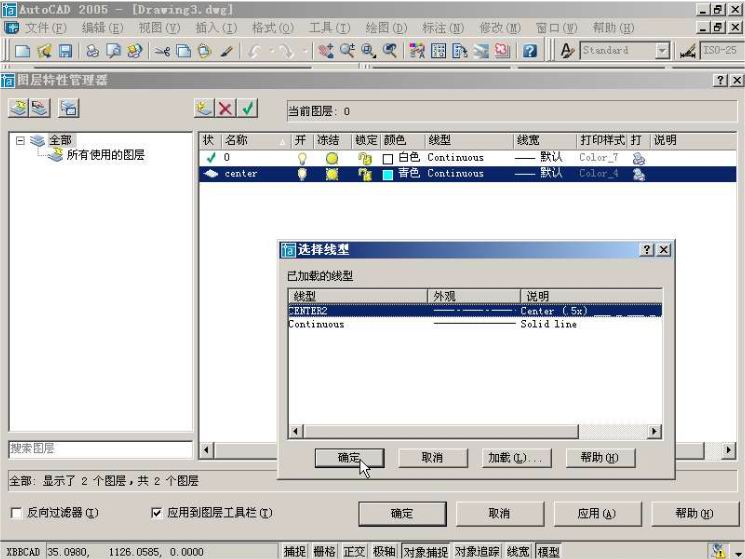
Task: Click the New Property Filter icon
Action: click(19, 108)
